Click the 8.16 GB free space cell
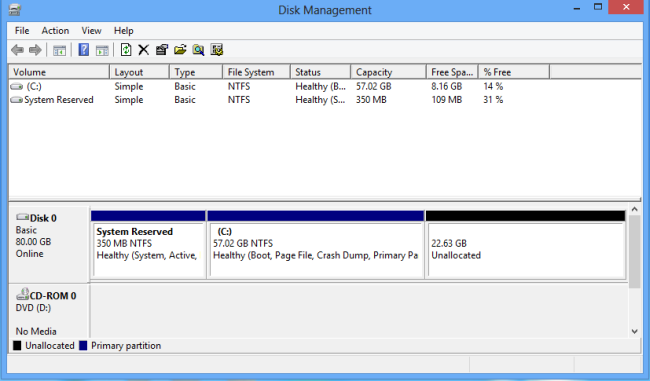Image resolution: width=650 pixels, height=381 pixels. [446, 87]
